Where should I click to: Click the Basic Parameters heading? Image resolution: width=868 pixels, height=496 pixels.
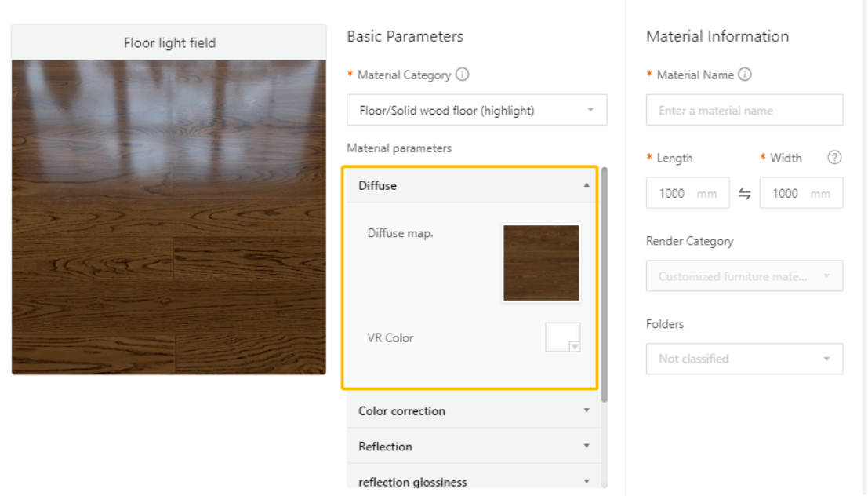(405, 36)
